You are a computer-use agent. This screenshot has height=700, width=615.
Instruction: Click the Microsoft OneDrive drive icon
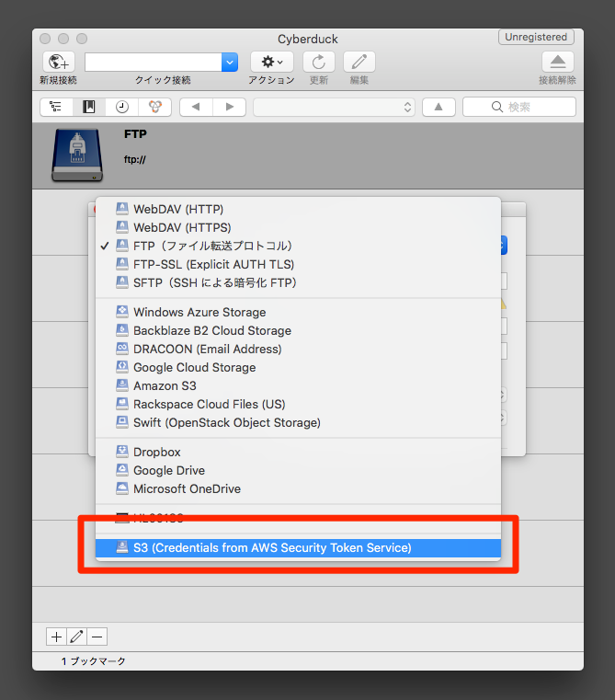tap(122, 488)
